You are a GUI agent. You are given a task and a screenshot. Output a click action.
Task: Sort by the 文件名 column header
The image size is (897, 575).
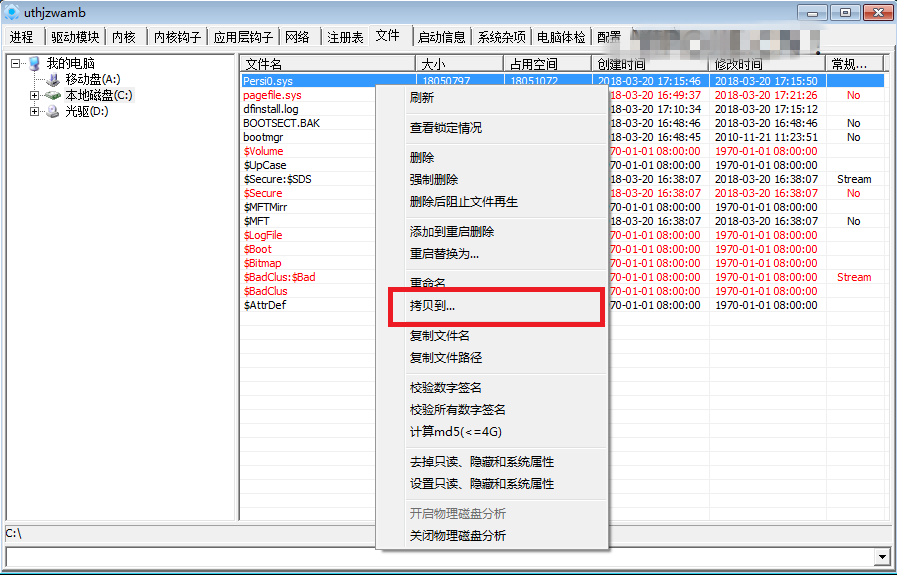tap(327, 64)
